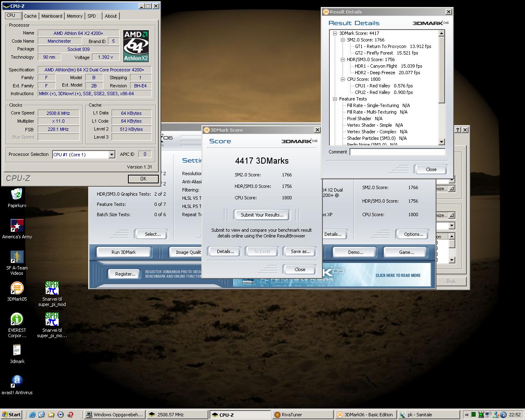Click the Internet Explorer quick launch icon
The width and height of the screenshot is (525, 420).
pyautogui.click(x=32, y=415)
